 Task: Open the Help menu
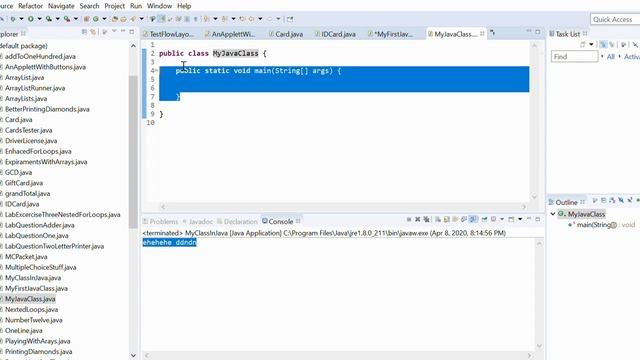pyautogui.click(x=184, y=6)
